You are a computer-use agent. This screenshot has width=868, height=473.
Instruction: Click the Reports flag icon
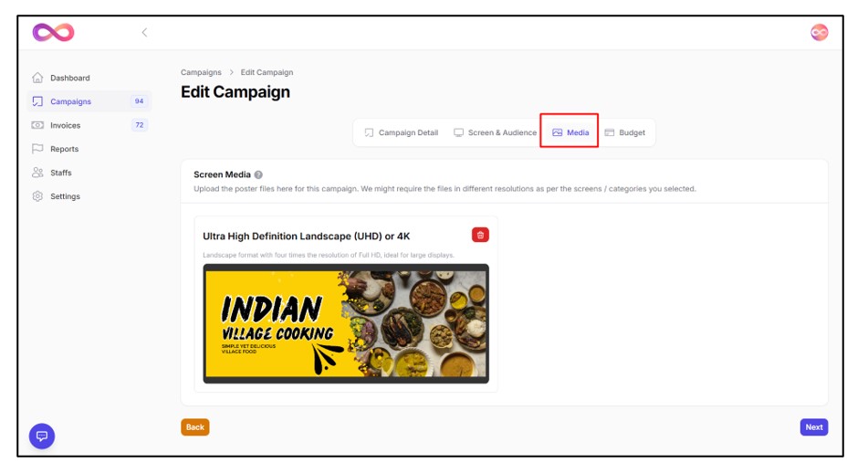tap(37, 149)
